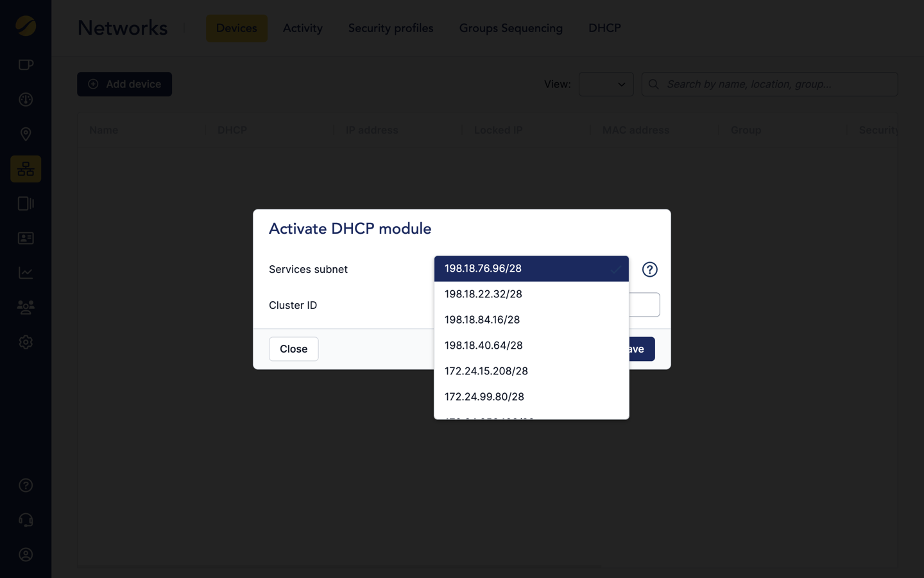Open the mobile devices sidebar icon
The height and width of the screenshot is (578, 924).
point(26,203)
